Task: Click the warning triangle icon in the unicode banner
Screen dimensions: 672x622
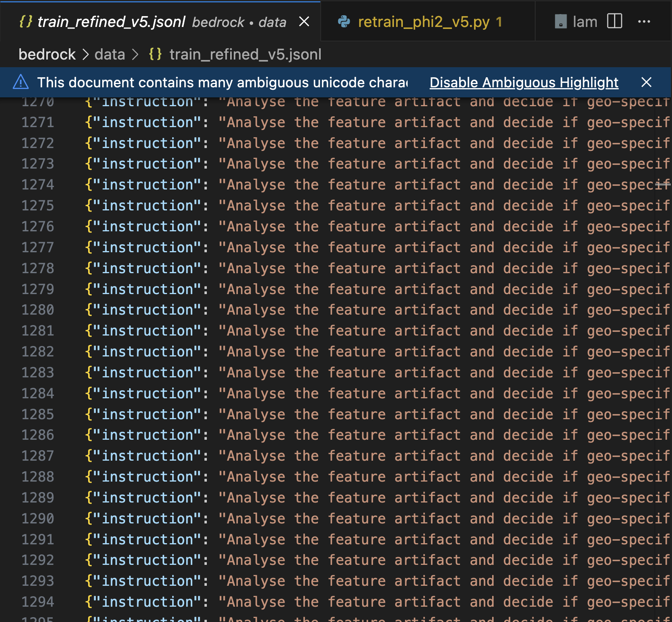Action: tap(21, 82)
